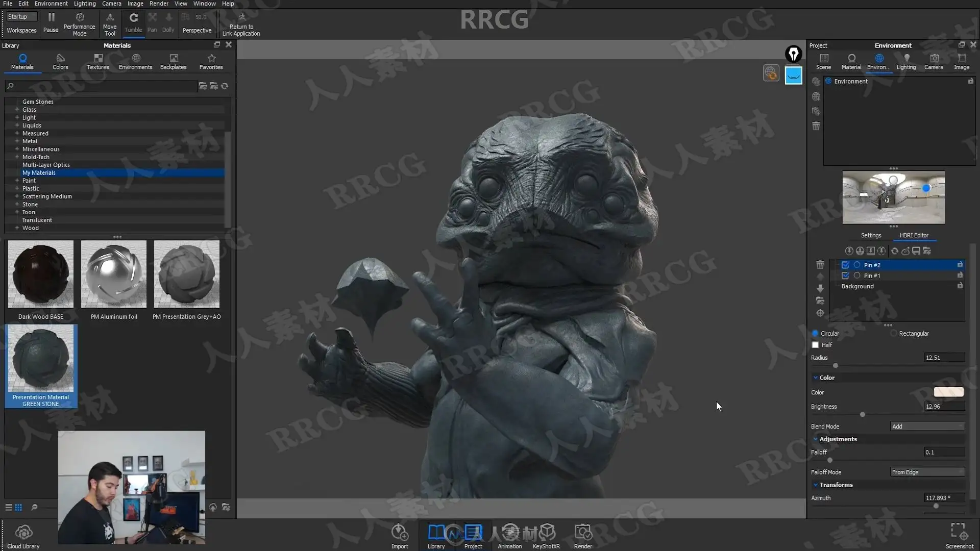Take a Screenshot of the viewport
The height and width of the screenshot is (551, 980).
pyautogui.click(x=960, y=536)
